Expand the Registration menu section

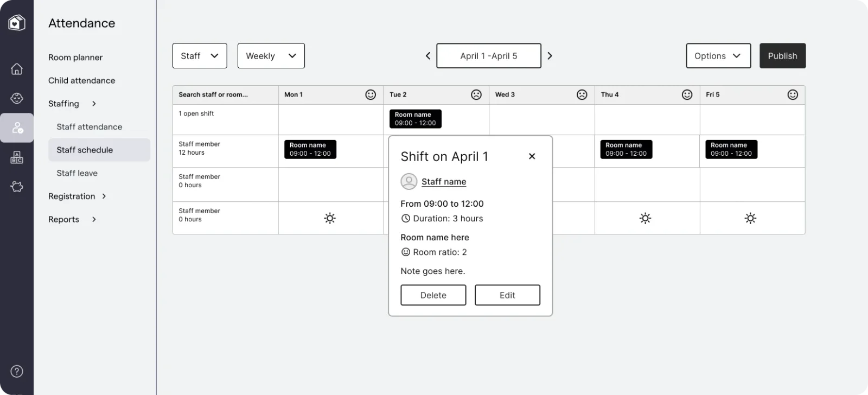point(77,196)
